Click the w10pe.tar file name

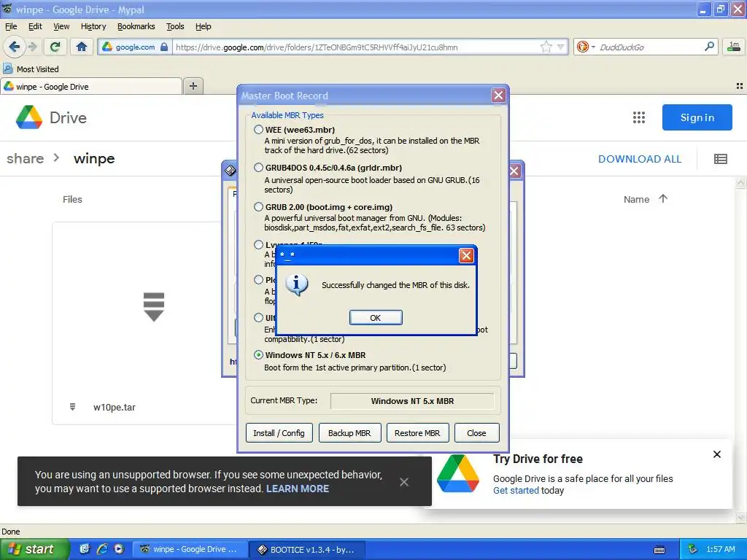(115, 407)
